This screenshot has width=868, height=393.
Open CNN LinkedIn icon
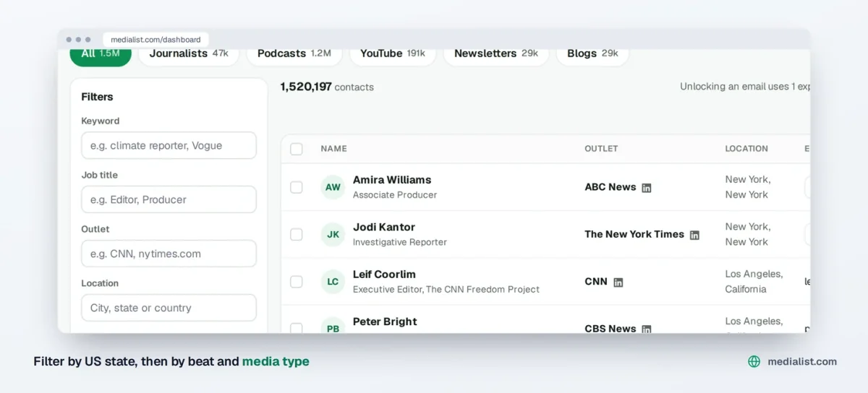[618, 282]
